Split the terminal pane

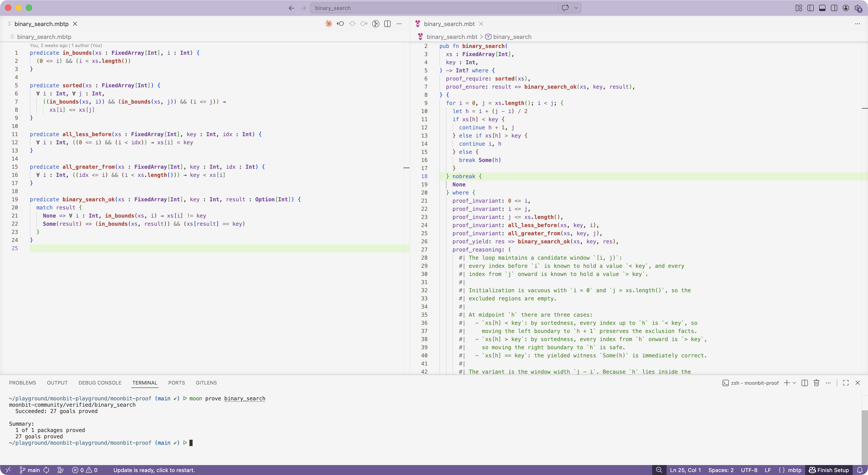pyautogui.click(x=805, y=383)
